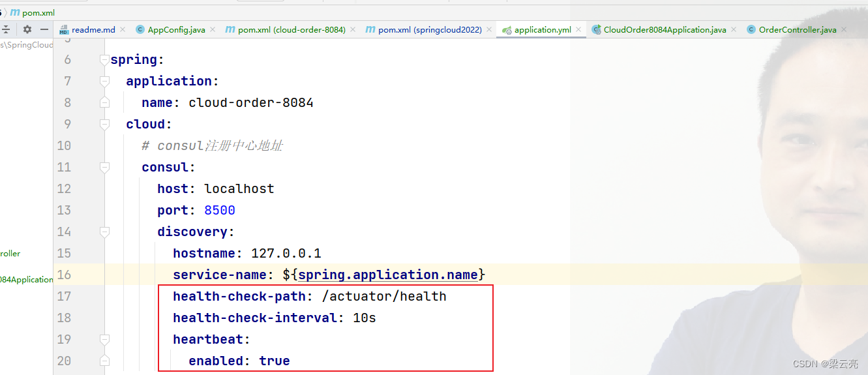Image resolution: width=868 pixels, height=375 pixels.
Task: Click the 'enabled:' key on line 20
Action: pyautogui.click(x=220, y=361)
